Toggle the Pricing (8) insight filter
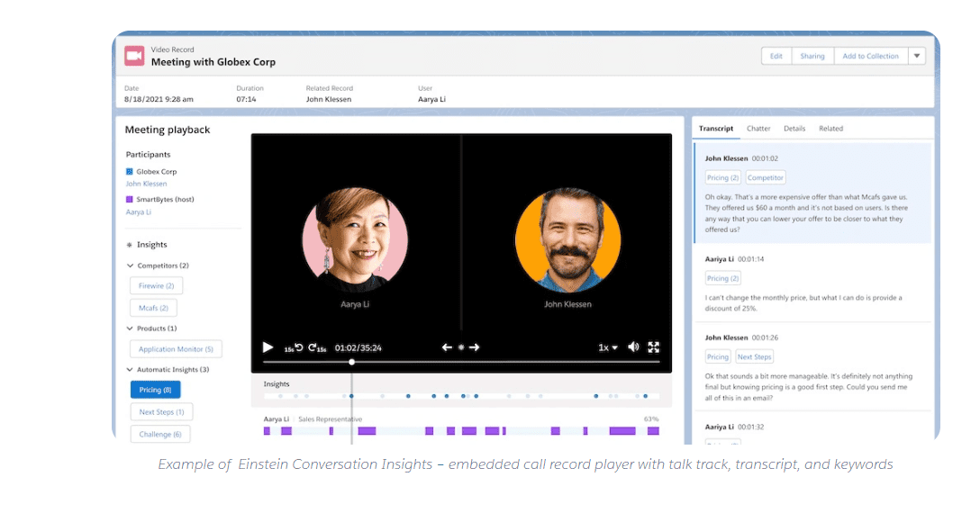 point(156,390)
